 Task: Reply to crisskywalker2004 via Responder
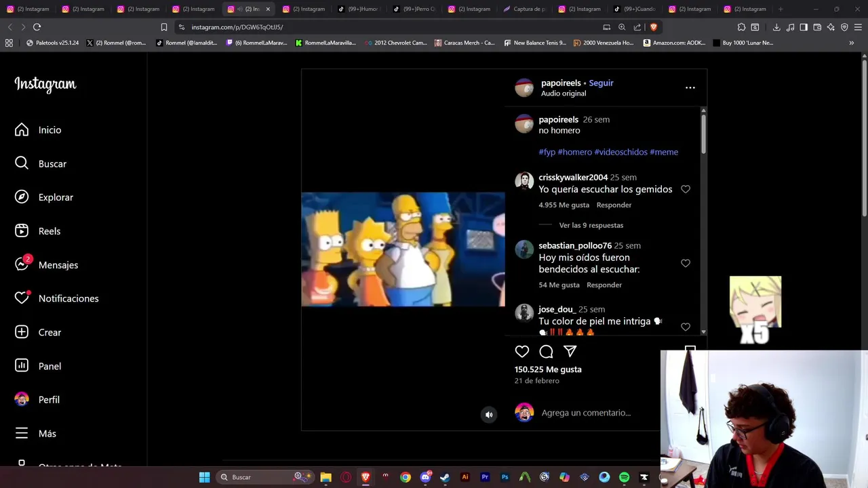coord(614,205)
